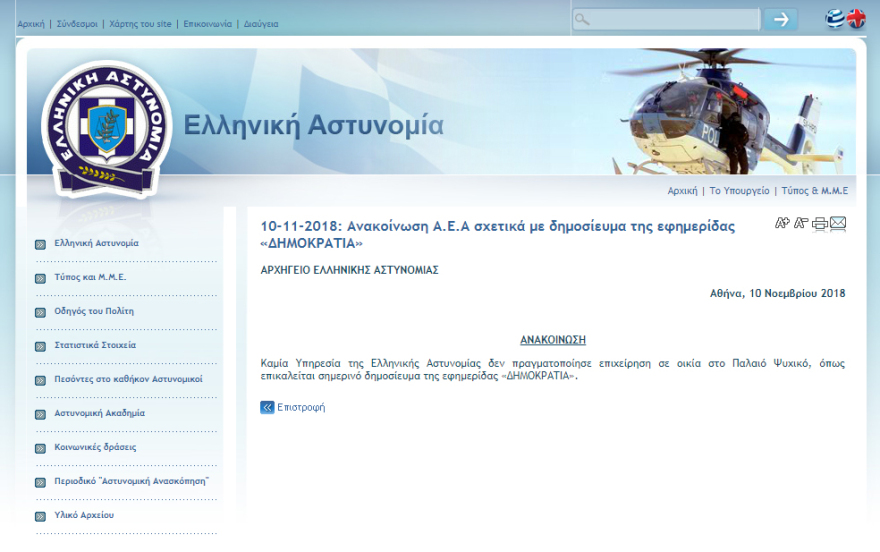The height and width of the screenshot is (552, 880).
Task: Click the arrow icon beside Πεσόντες στο καθήκον Αστυνομικοί
Action: (x=40, y=380)
